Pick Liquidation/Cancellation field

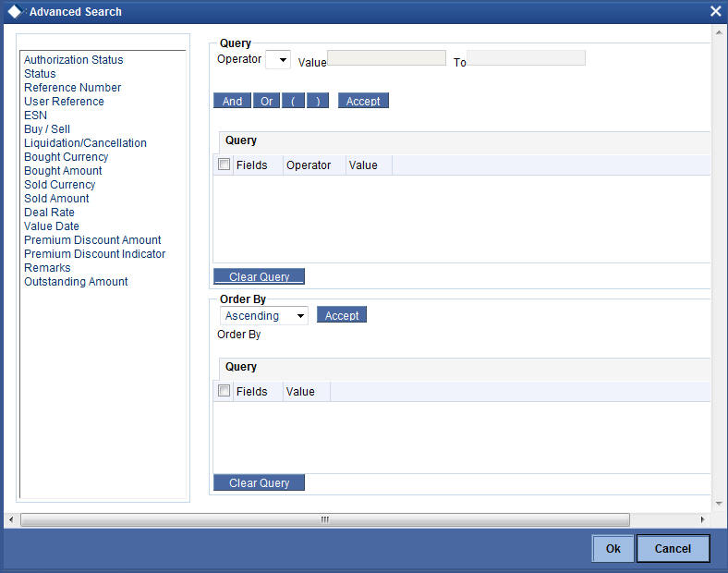85,143
